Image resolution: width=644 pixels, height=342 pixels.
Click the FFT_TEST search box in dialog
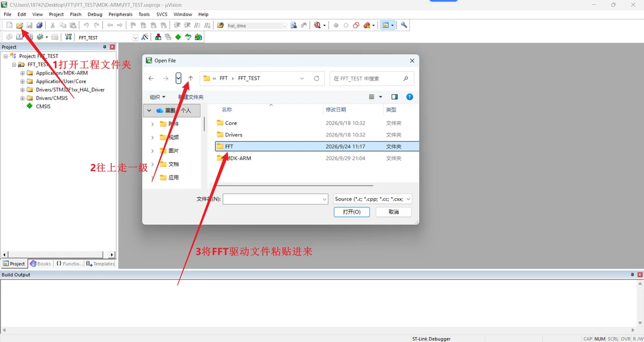(x=371, y=78)
